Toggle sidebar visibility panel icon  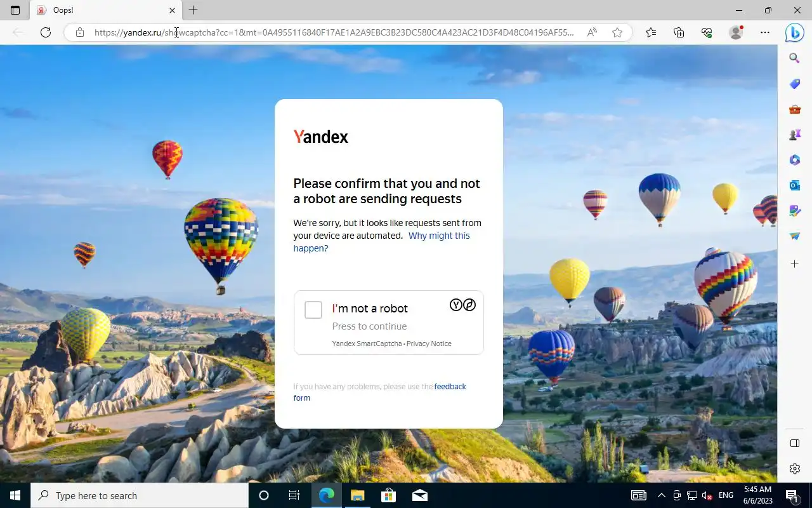794,443
